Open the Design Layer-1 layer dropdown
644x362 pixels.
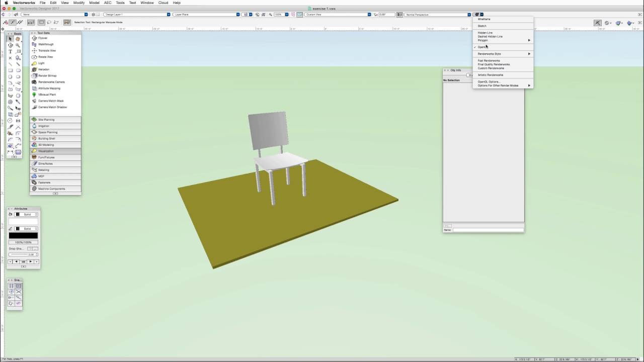click(x=137, y=15)
